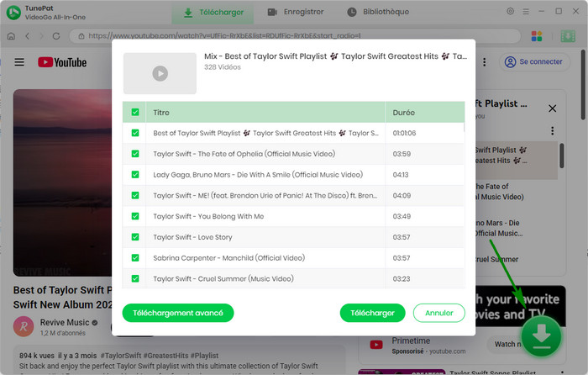Open the YouTube hamburger menu
The height and width of the screenshot is (375, 588).
coord(19,62)
